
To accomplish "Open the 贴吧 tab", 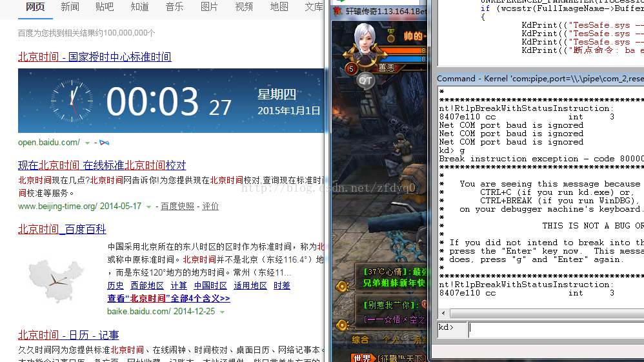I will [105, 7].
